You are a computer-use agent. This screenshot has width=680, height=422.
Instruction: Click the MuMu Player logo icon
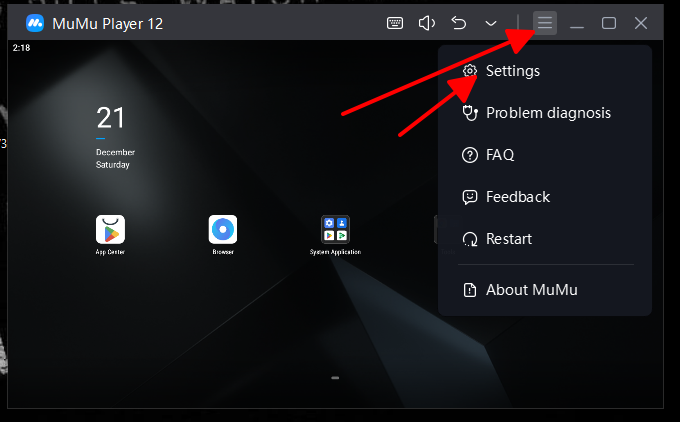coord(35,23)
